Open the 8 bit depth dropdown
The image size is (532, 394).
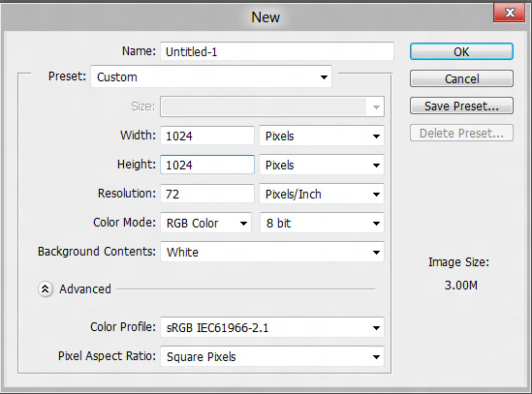tap(322, 223)
